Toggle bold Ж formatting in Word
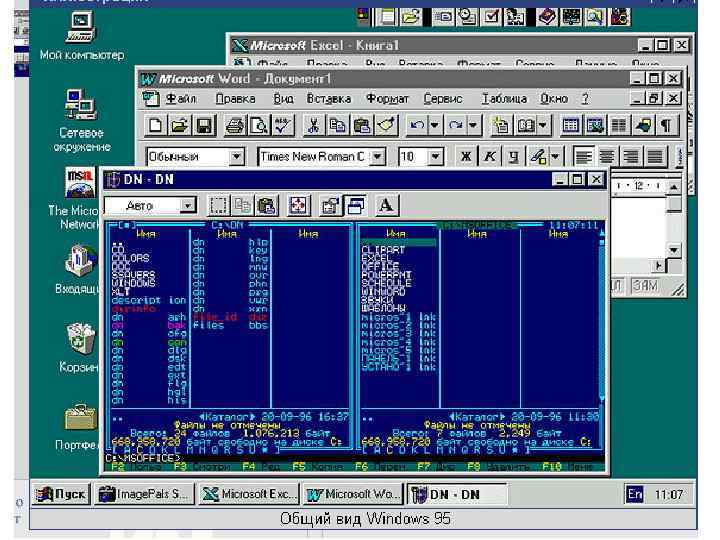720x540 pixels. 466,157
